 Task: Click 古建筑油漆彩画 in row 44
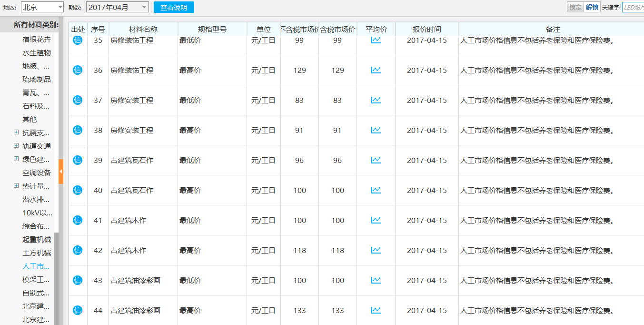[x=136, y=310]
